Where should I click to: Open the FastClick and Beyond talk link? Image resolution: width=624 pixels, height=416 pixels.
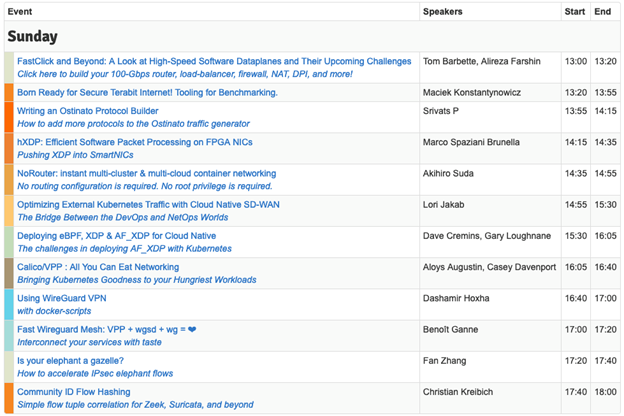pyautogui.click(x=214, y=61)
